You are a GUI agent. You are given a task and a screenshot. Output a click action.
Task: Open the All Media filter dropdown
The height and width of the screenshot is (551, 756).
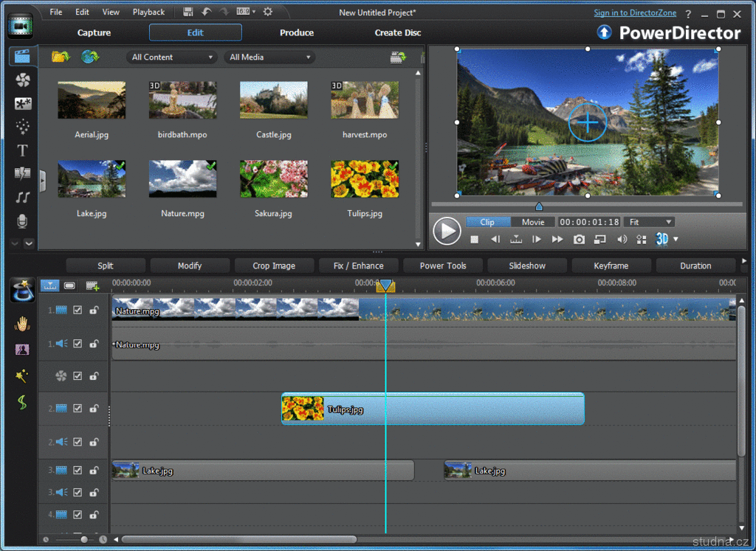[269, 57]
